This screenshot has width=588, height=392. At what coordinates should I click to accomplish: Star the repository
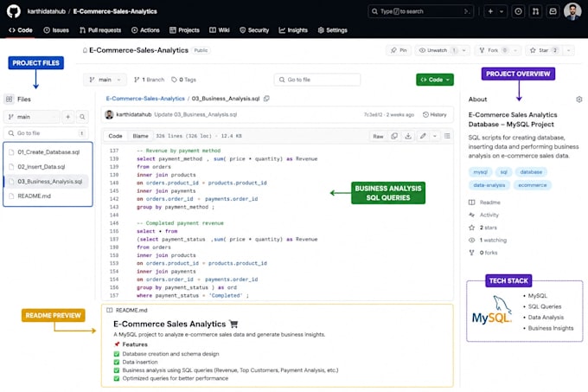pos(544,50)
